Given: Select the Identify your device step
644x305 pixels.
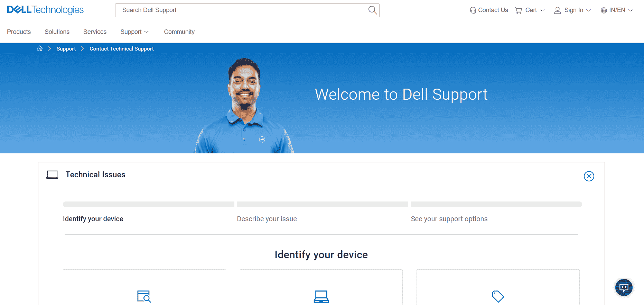Looking at the screenshot, I should coord(93,219).
